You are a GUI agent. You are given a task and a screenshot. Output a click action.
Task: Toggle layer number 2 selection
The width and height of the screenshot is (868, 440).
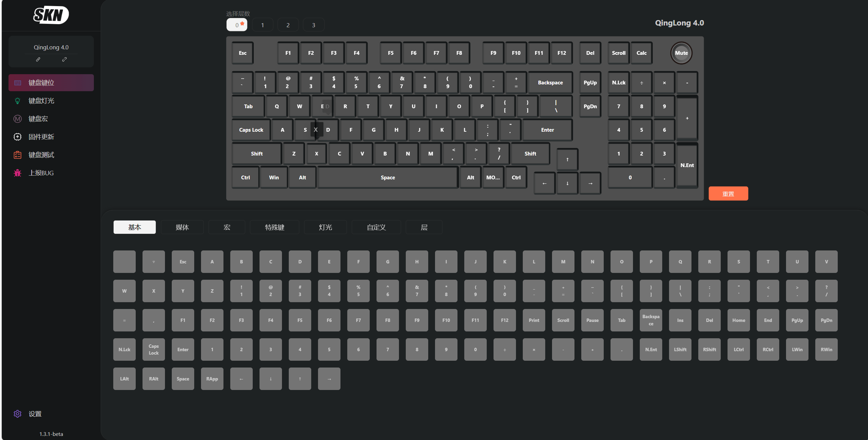coord(287,25)
